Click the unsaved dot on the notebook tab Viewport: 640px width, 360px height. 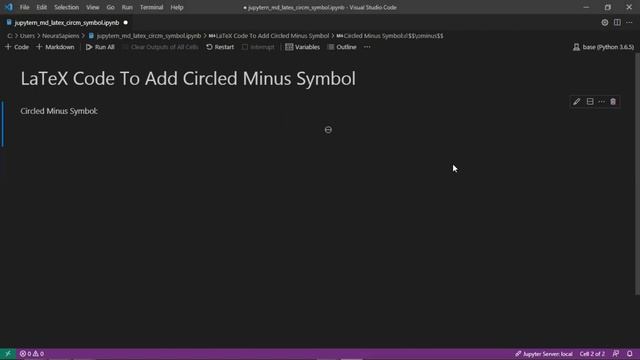(x=125, y=22)
